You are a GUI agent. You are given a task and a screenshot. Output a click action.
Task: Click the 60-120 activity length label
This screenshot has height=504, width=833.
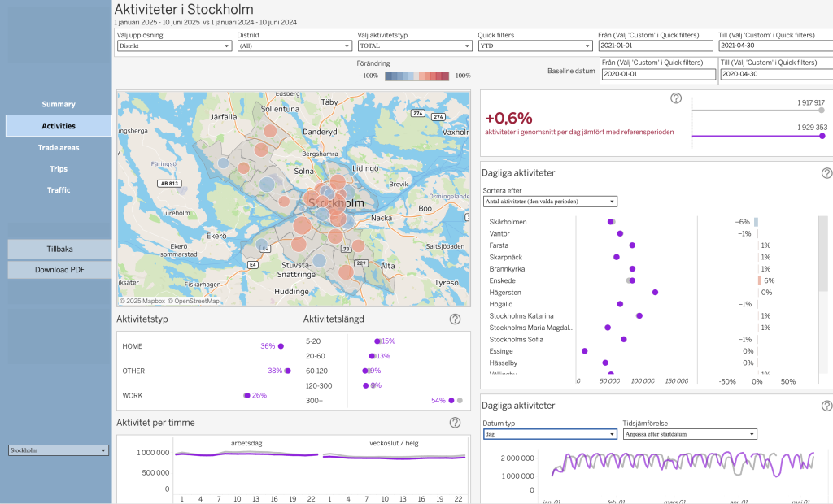pos(316,371)
